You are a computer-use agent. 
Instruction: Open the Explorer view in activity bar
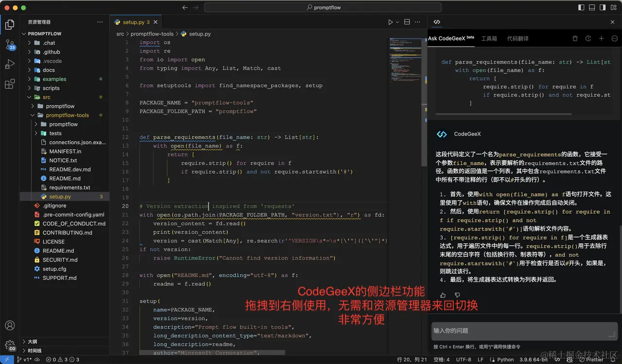click(x=10, y=25)
